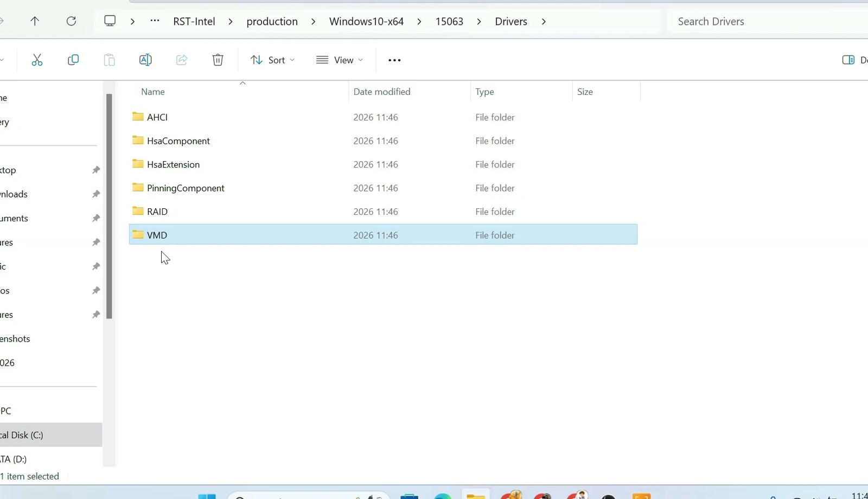868x499 pixels.
Task: Click the Paste clipboard icon
Action: (x=109, y=60)
